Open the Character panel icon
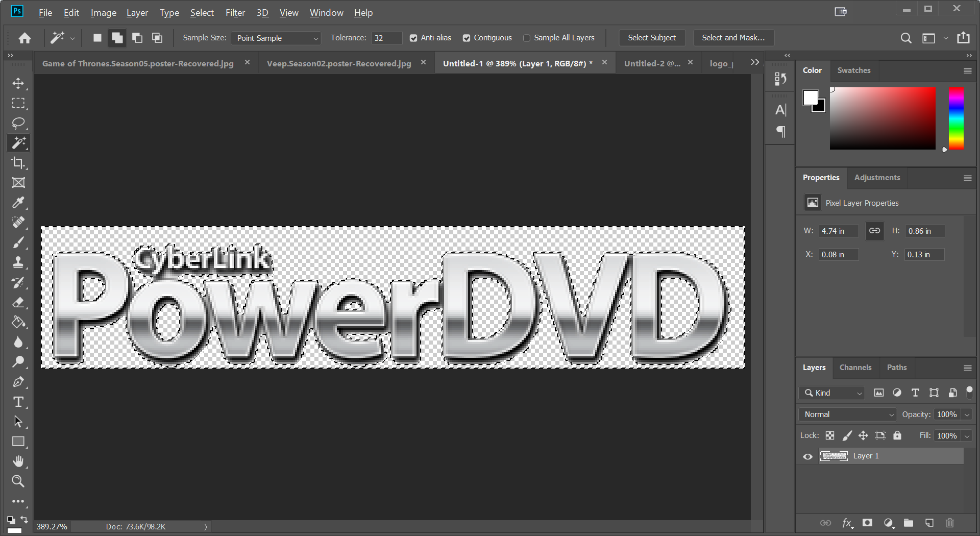This screenshot has width=980, height=536. point(780,110)
